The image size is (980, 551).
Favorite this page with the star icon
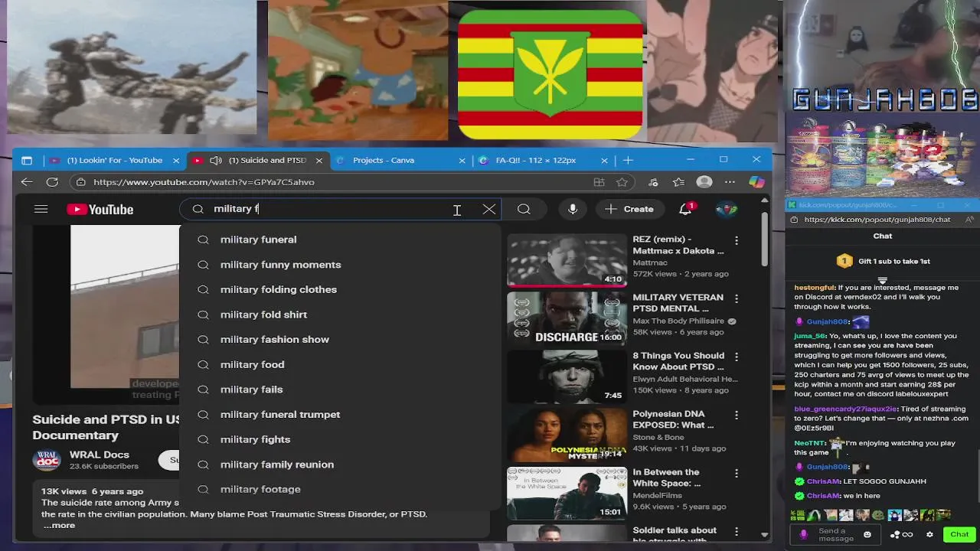(622, 182)
